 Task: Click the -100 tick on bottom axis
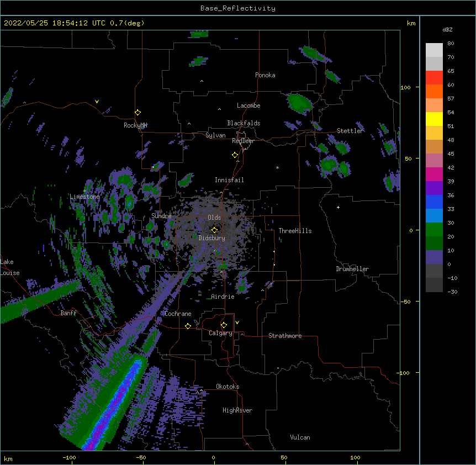point(70,457)
